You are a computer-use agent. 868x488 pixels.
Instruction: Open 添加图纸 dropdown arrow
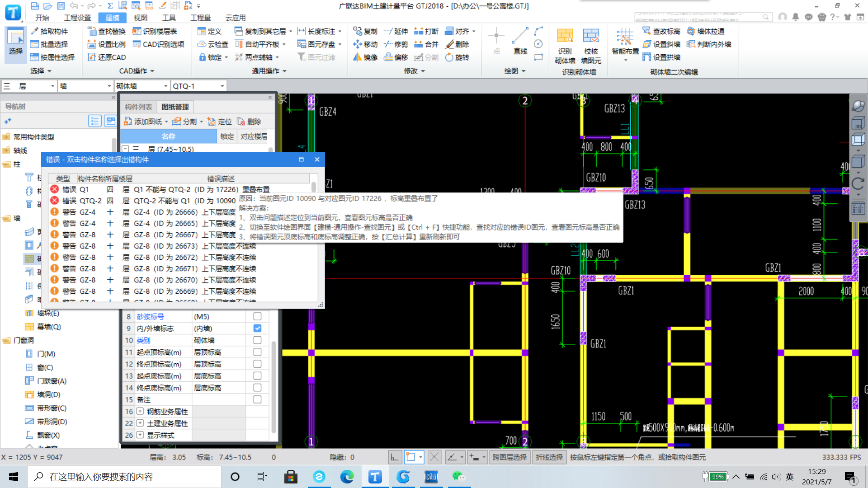(166, 122)
